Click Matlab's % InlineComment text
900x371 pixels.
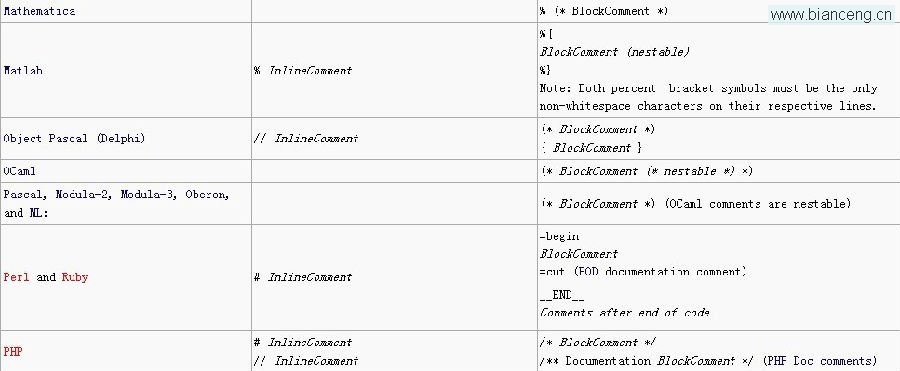[x=302, y=71]
